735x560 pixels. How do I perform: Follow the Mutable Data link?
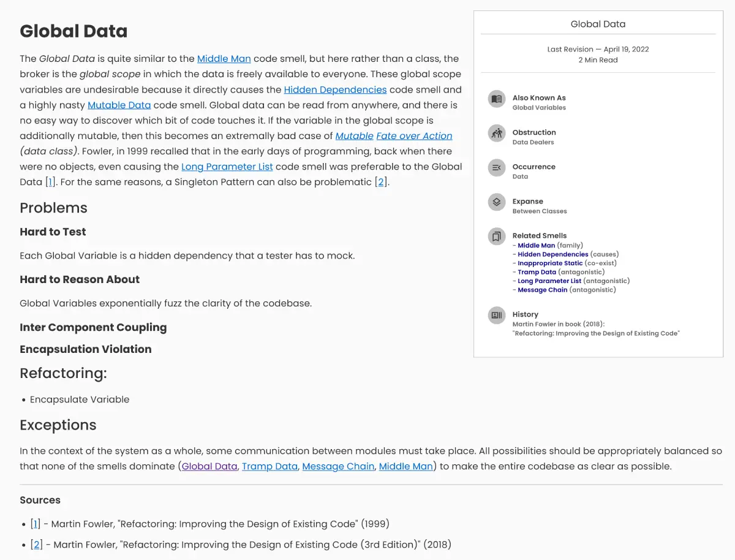point(119,105)
